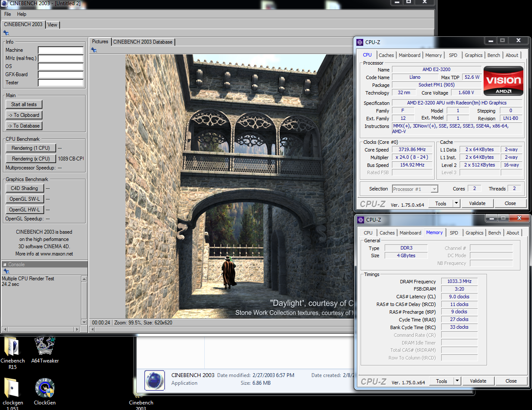Click Tools button in lower CPU-Z window
Viewport: 532px width, 410px height.
pos(442,381)
